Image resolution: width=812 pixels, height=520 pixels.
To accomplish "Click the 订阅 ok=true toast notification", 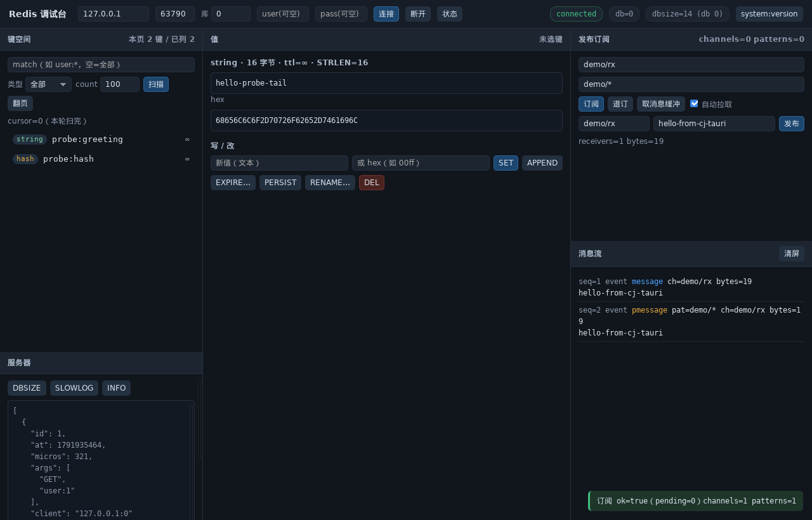I will click(696, 501).
